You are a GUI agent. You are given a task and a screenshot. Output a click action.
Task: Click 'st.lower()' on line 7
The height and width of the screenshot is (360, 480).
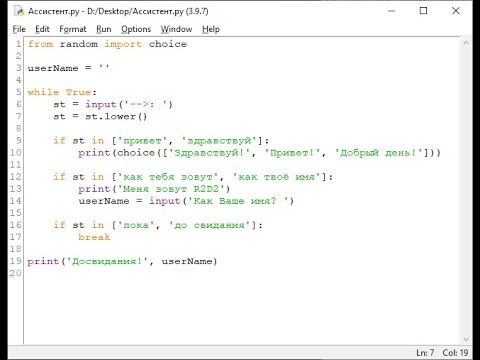(116, 117)
